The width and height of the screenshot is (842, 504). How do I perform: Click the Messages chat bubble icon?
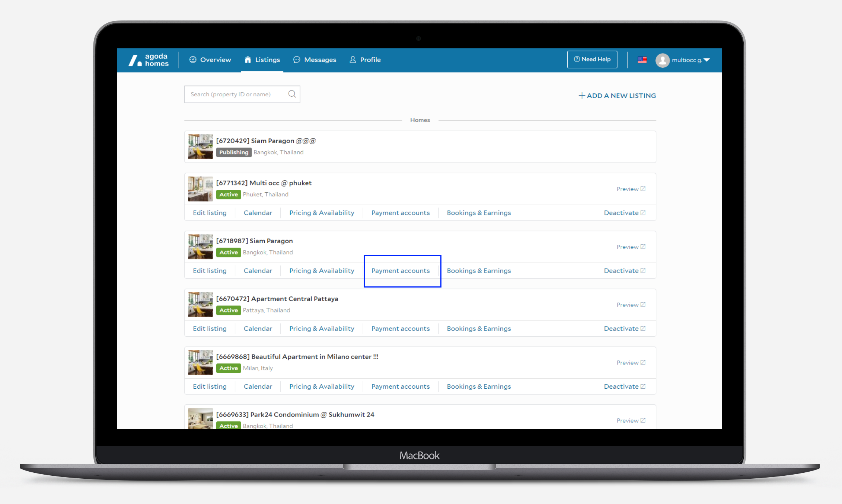point(297,60)
